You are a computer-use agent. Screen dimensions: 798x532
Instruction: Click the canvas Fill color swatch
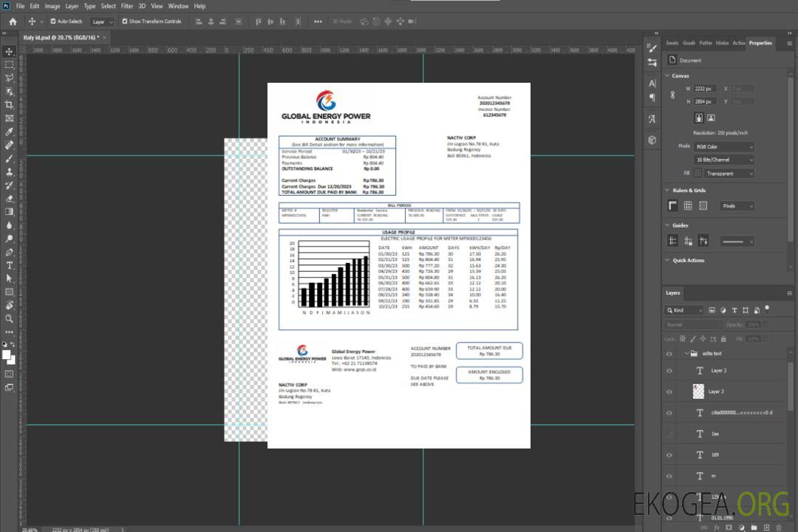[x=697, y=174]
